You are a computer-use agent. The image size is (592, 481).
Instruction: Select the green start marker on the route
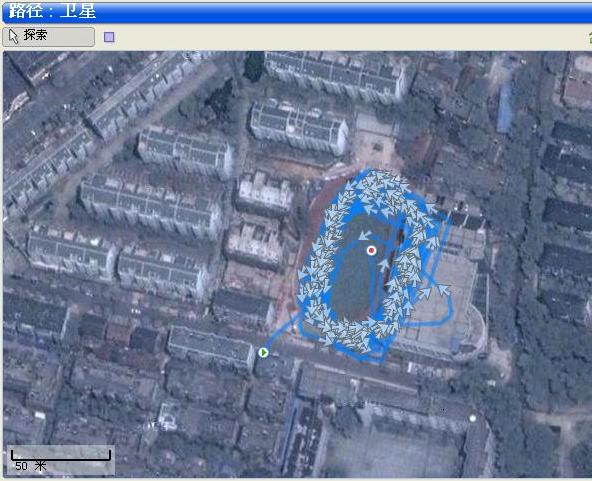264,352
